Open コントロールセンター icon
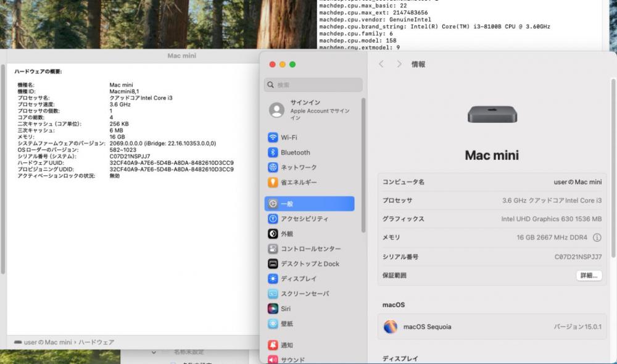The image size is (617, 364). point(273,249)
